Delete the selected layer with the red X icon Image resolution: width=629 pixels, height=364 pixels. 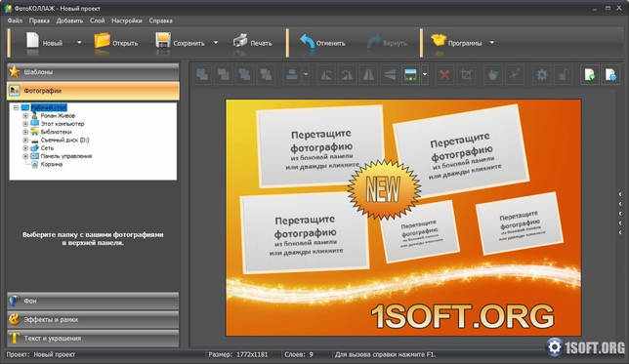(444, 74)
